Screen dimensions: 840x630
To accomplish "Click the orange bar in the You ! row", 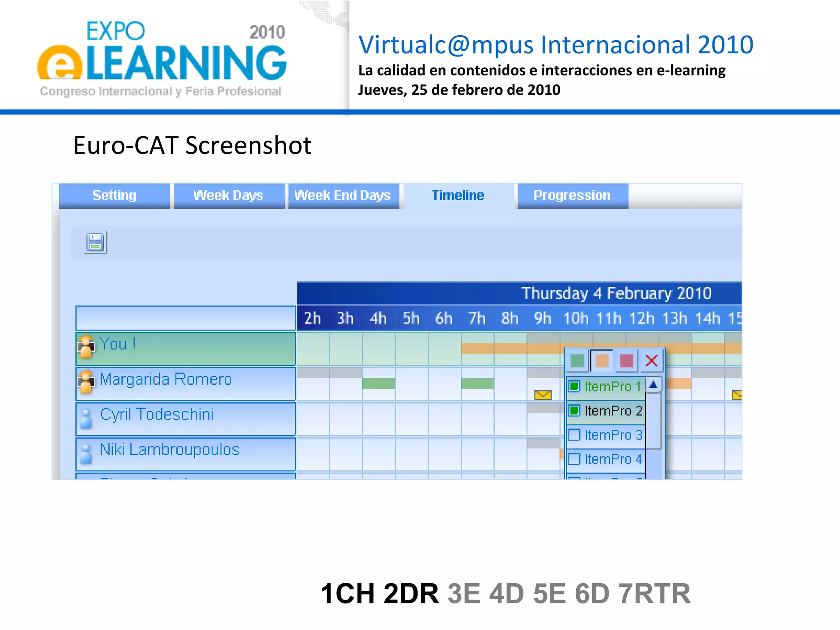I will [x=513, y=349].
